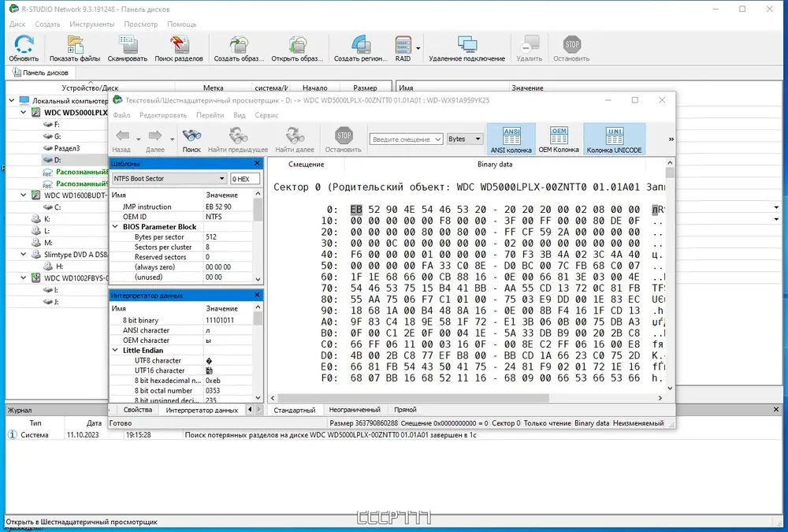
Task: Show more viewer toolbar items chevron
Action: point(671,140)
